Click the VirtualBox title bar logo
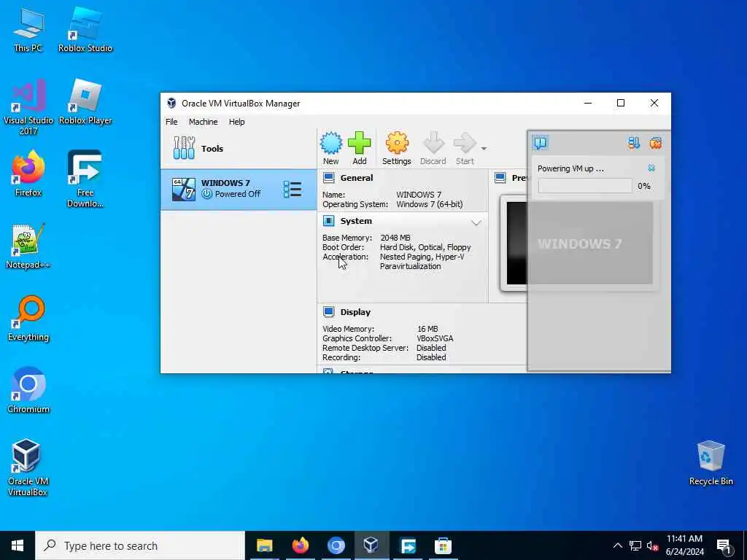The width and height of the screenshot is (747, 560). coord(171,104)
